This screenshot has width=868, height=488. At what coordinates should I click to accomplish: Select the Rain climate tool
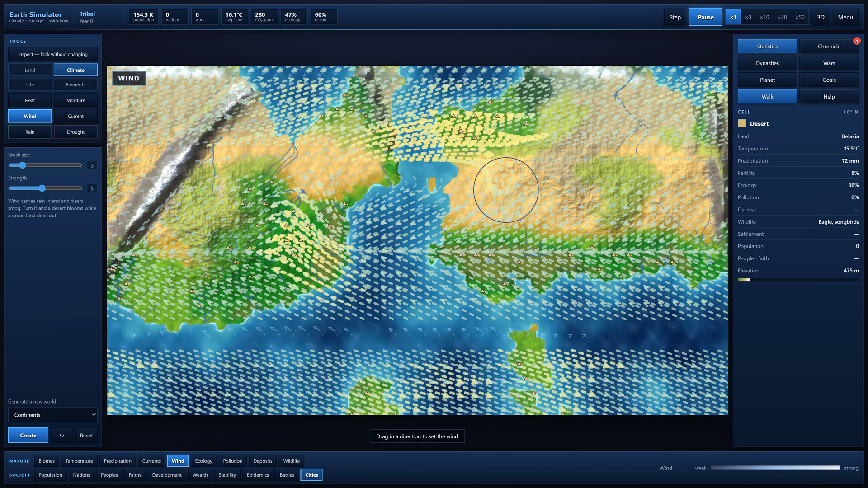click(30, 132)
